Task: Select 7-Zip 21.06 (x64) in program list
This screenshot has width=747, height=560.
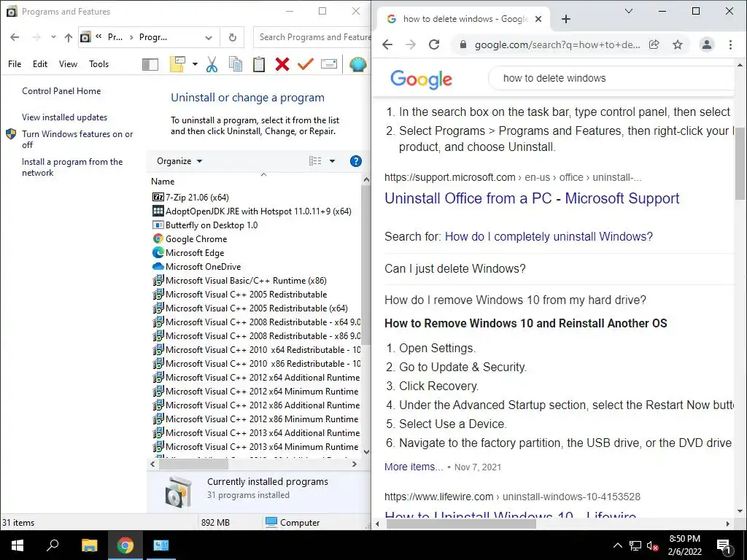Action: click(x=197, y=197)
